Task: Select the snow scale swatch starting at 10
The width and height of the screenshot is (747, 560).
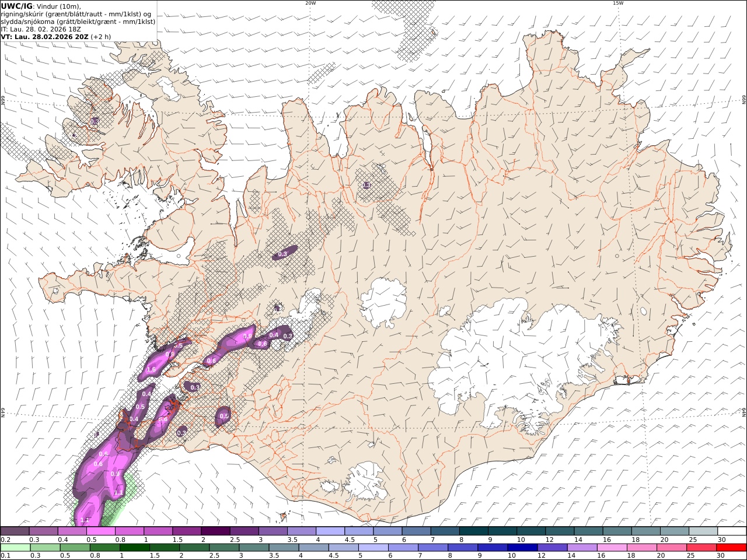Action: (x=531, y=531)
